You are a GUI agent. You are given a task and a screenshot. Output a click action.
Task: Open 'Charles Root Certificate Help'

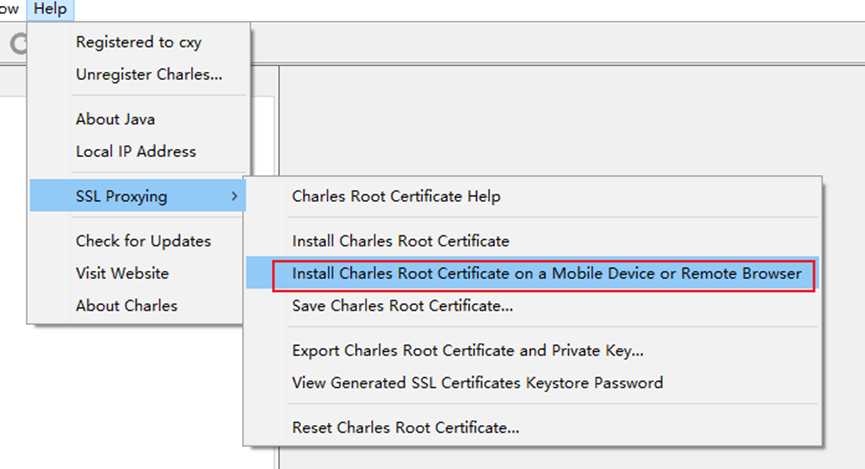(x=396, y=196)
